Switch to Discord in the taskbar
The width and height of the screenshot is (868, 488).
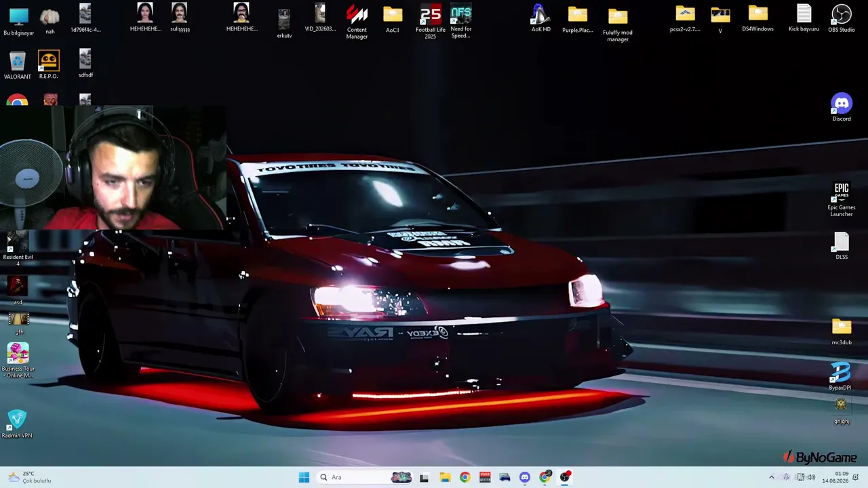(524, 477)
